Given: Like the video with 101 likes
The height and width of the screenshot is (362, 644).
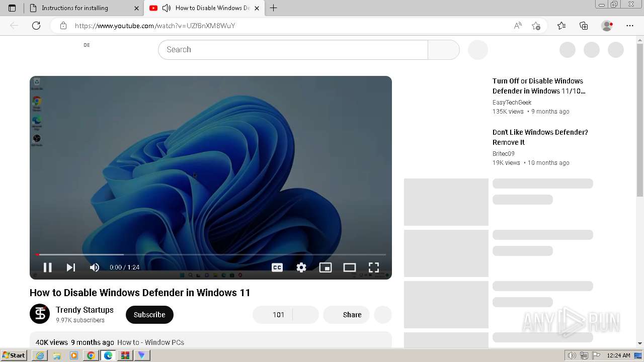Looking at the screenshot, I should coord(273,315).
